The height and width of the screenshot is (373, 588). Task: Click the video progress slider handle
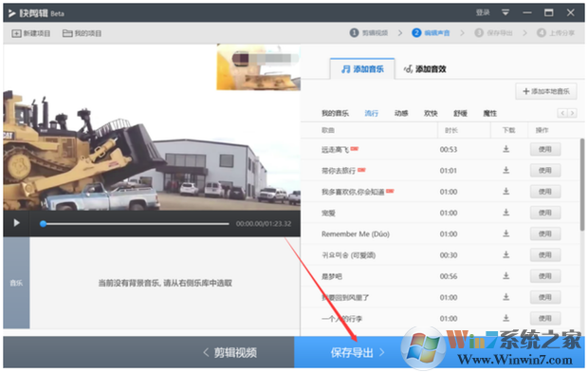coord(43,224)
